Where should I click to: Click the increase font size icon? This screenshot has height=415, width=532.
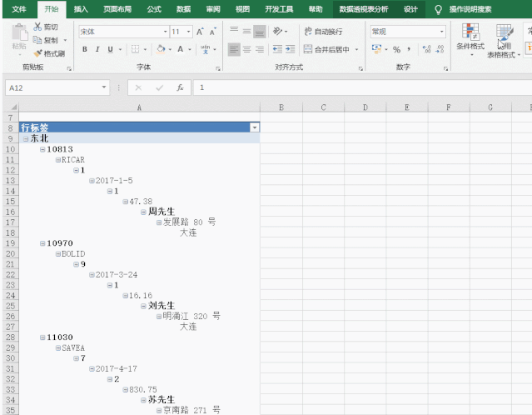point(200,32)
